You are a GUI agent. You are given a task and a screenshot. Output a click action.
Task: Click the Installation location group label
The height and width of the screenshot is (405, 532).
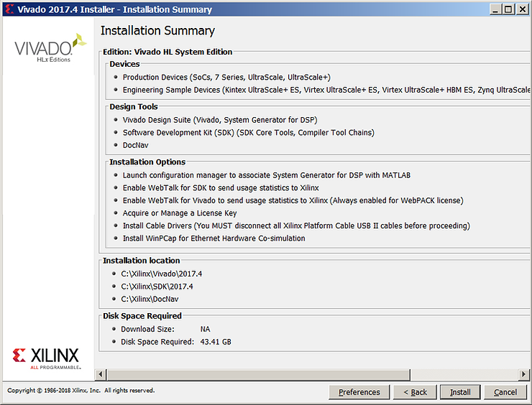tap(141, 261)
